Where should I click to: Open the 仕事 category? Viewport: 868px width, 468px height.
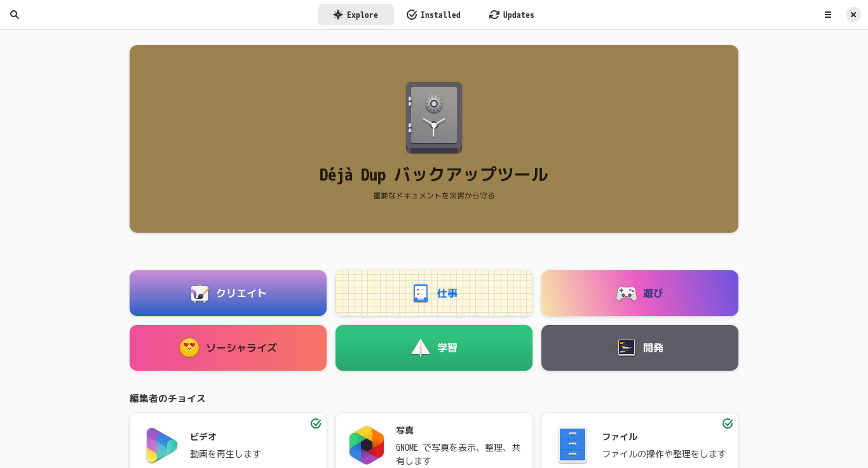pyautogui.click(x=434, y=293)
